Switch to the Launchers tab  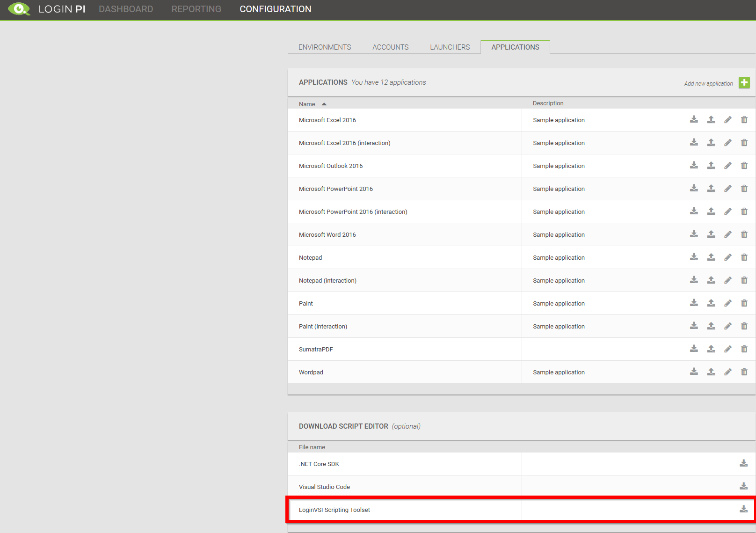450,47
